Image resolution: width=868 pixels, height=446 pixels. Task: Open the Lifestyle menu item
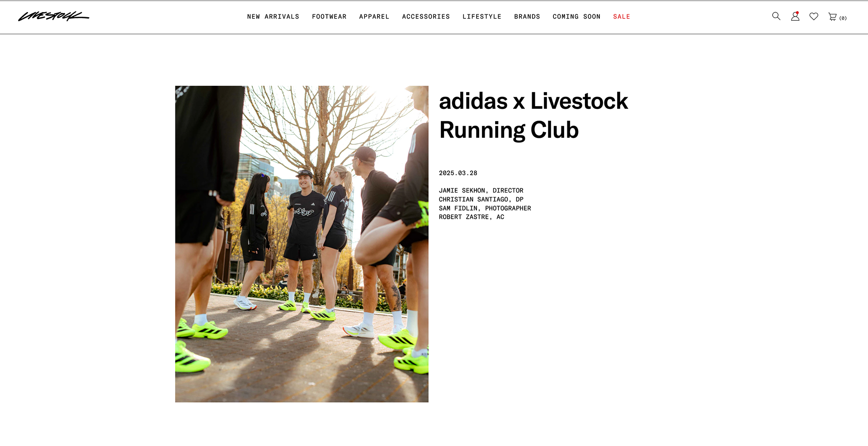click(482, 17)
